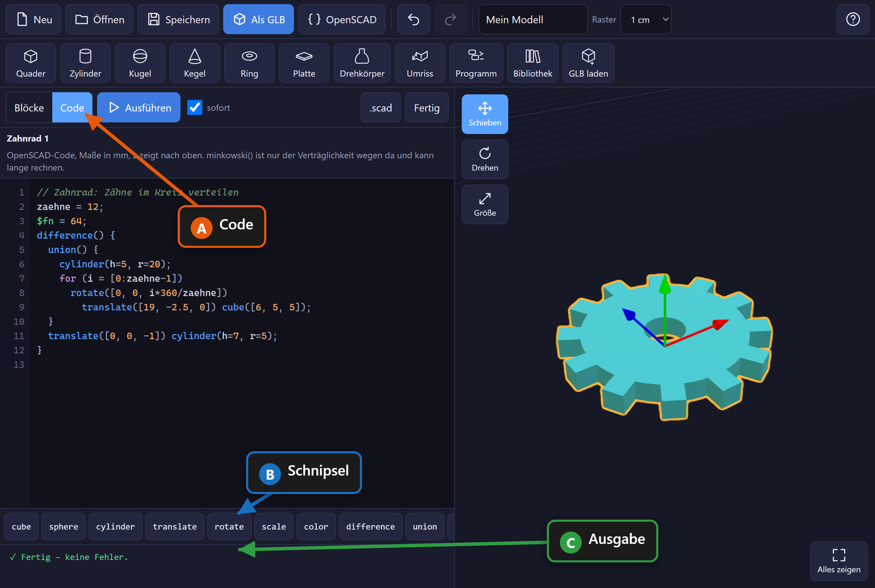Insert a Kugel sphere
This screenshot has height=588, width=875.
click(140, 63)
